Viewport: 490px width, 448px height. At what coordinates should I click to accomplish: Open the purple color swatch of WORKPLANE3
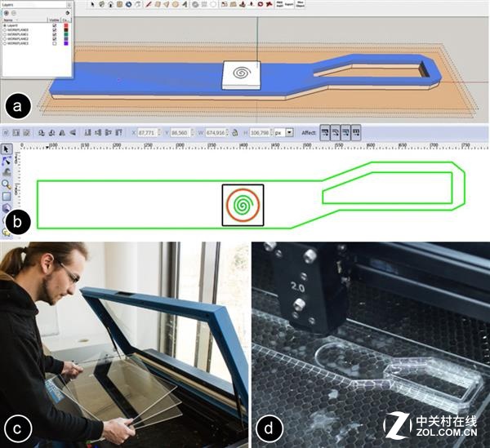click(66, 43)
